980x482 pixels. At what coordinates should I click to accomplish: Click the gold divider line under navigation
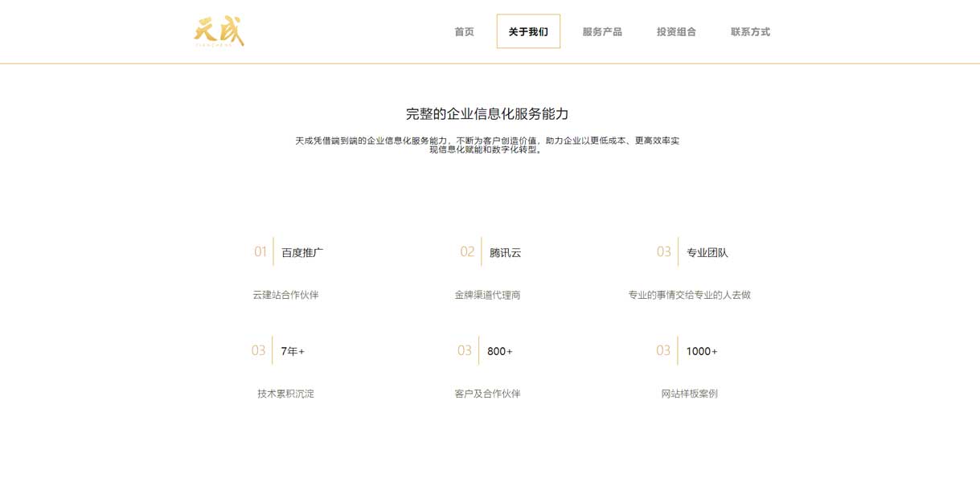click(x=490, y=63)
